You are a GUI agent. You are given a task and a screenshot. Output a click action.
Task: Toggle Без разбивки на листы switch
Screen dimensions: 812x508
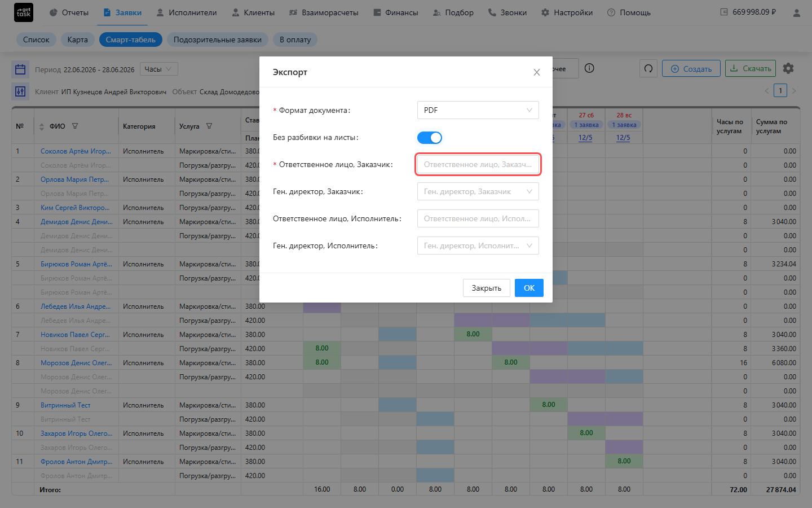tap(430, 138)
